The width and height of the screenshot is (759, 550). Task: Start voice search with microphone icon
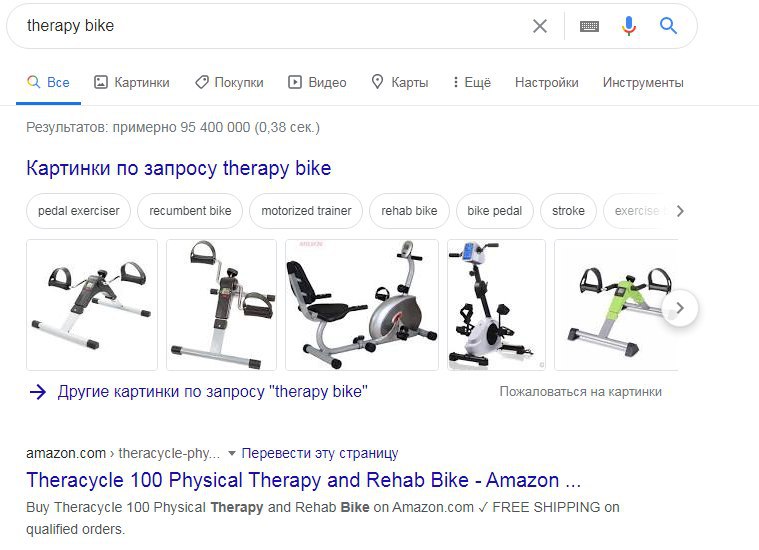pos(629,26)
